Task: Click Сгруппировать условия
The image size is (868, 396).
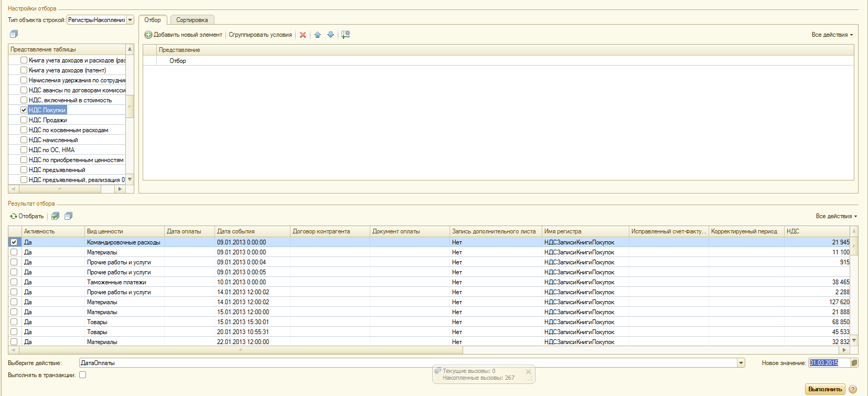Action: [260, 35]
